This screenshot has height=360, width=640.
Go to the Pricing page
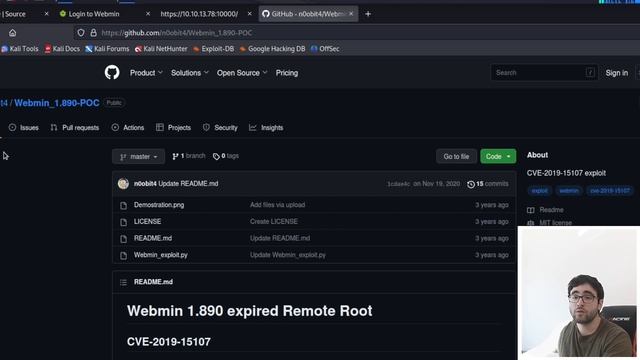point(287,73)
